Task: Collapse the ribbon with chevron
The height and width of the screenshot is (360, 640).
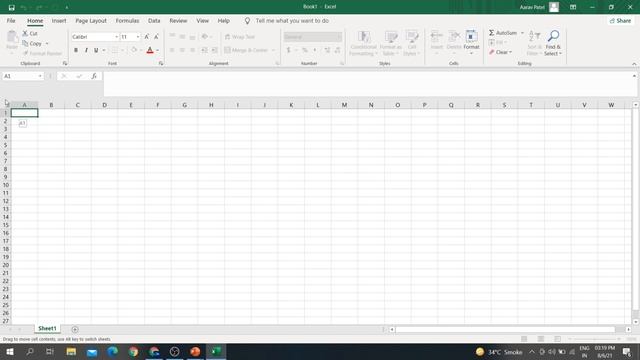Action: [634, 64]
